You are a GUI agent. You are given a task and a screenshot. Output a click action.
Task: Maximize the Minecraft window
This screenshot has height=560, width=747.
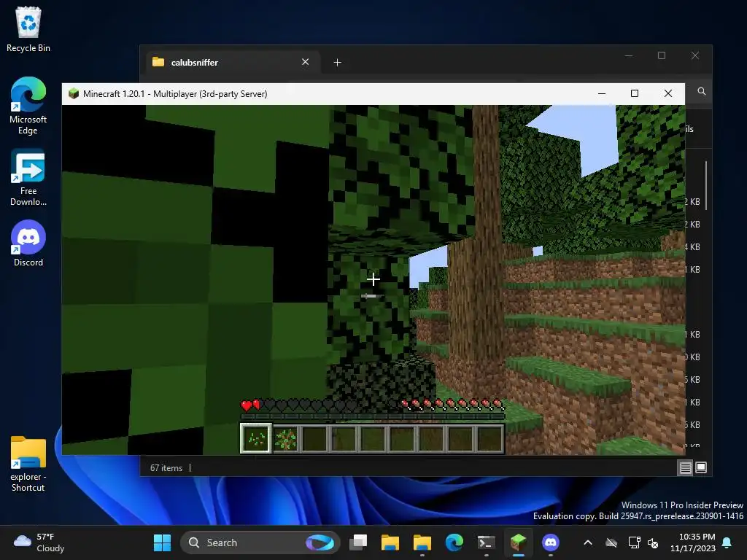635,94
